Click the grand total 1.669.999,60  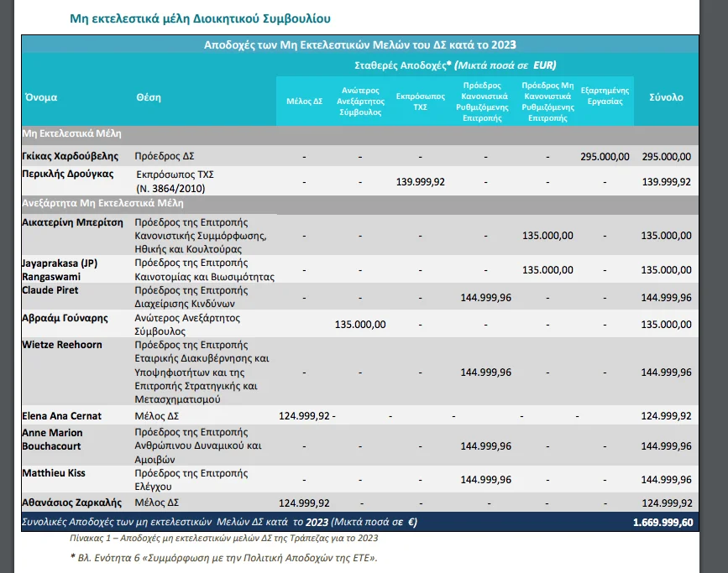663,523
